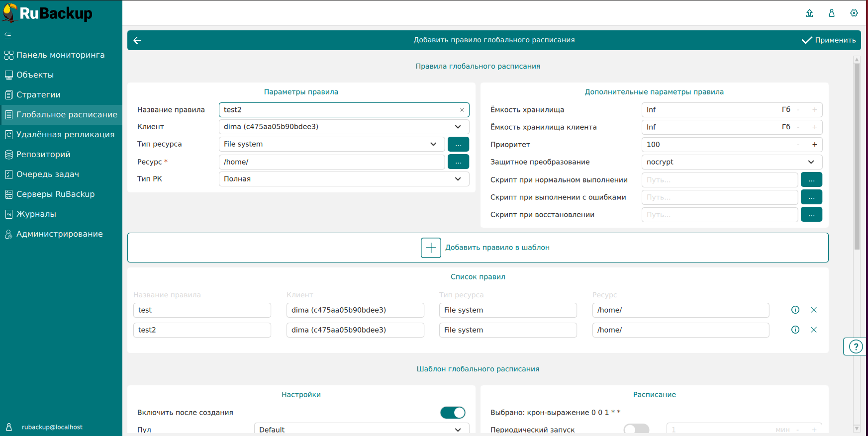Click the vertical scrollbar thumb
This screenshot has height=436, width=868.
click(x=857, y=157)
